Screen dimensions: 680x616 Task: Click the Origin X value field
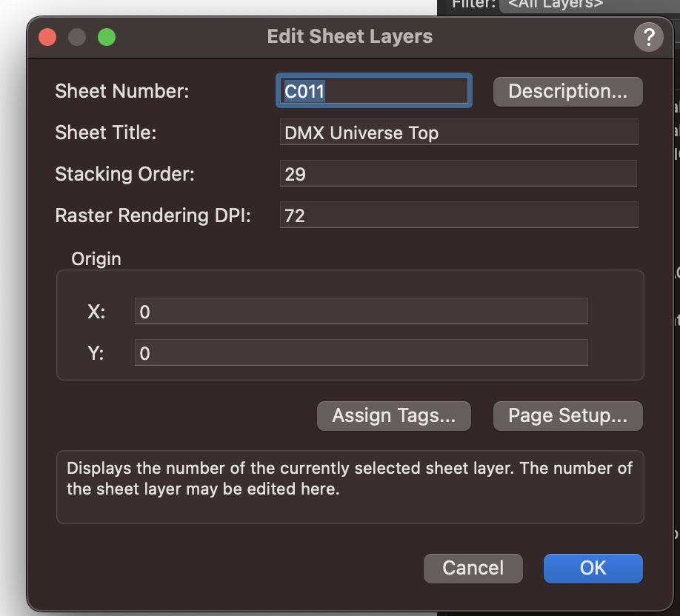361,312
